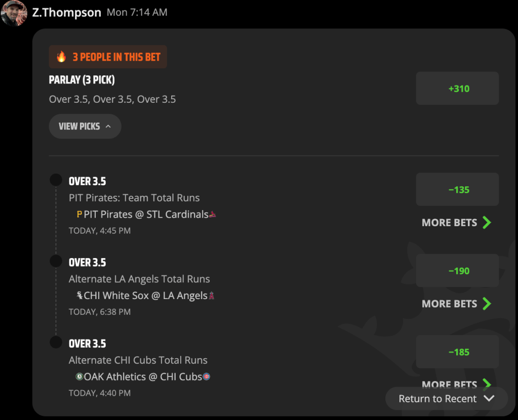
Task: Click the 3 People In This Bet banner
Action: coord(108,57)
